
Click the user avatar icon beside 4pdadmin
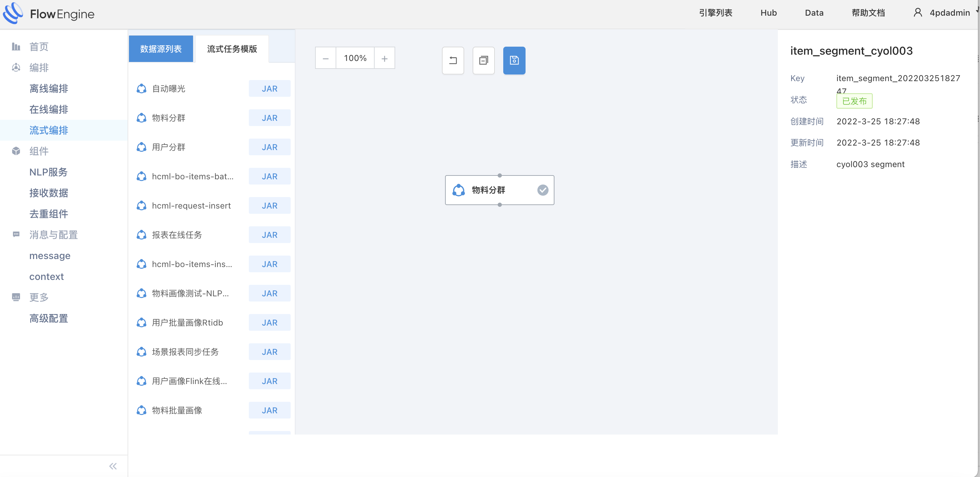pyautogui.click(x=918, y=13)
